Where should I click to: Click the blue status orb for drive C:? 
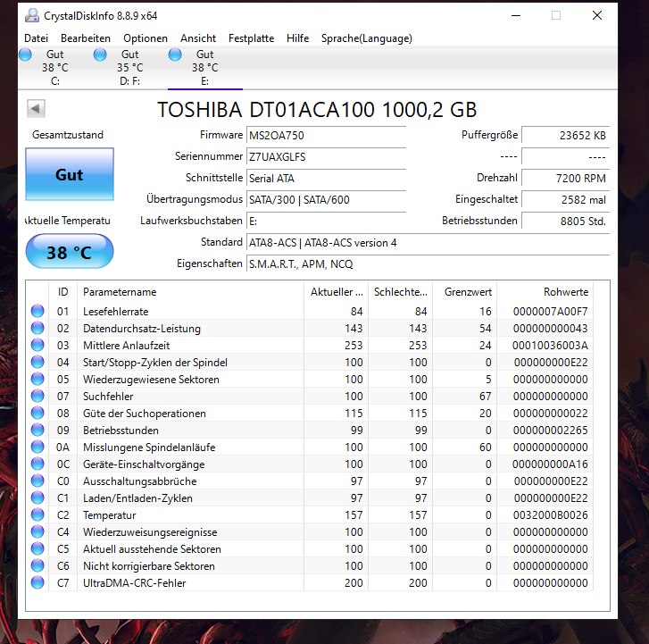pyautogui.click(x=25, y=54)
